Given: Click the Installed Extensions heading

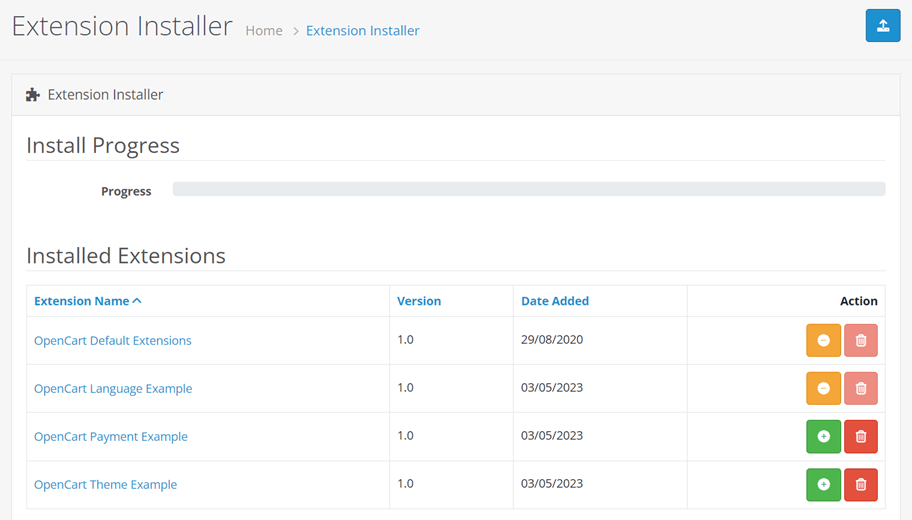Looking at the screenshot, I should point(126,256).
